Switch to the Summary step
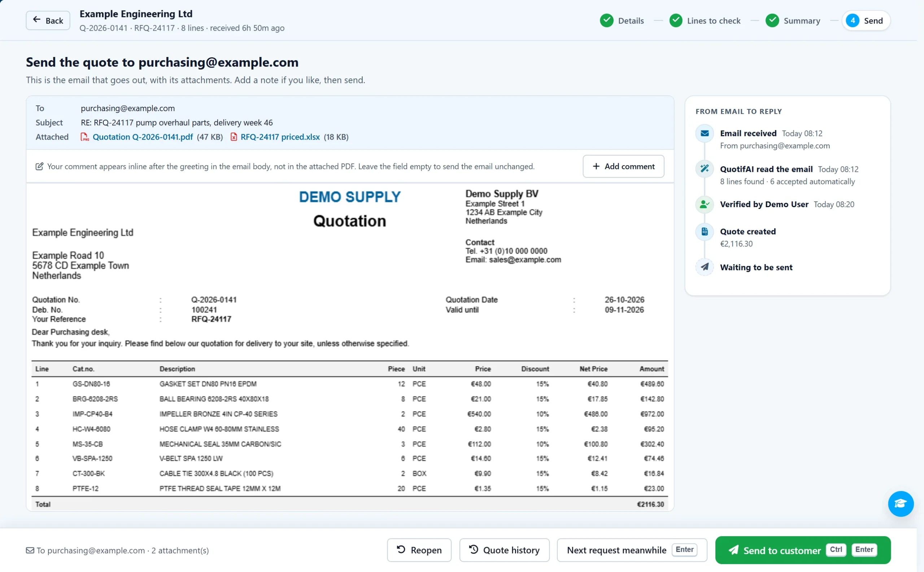The height and width of the screenshot is (572, 924). [x=793, y=21]
